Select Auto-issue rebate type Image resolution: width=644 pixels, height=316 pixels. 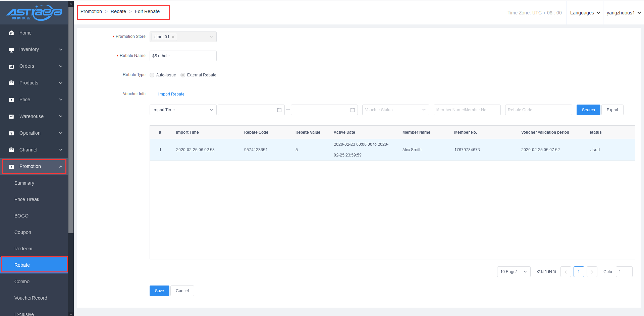pyautogui.click(x=152, y=75)
